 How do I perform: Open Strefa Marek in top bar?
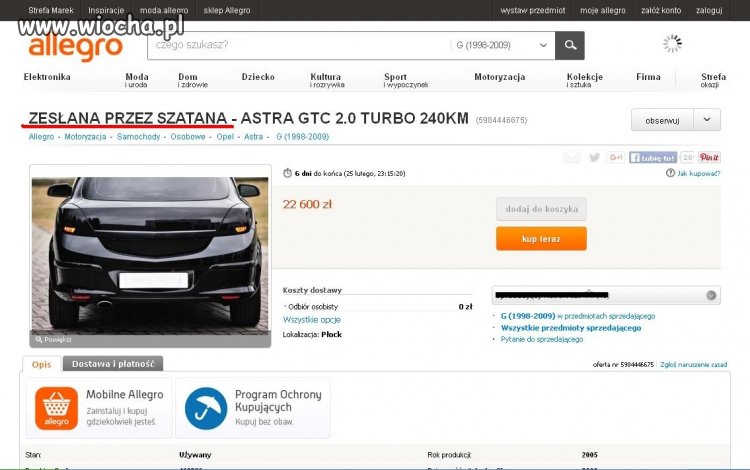[51, 10]
